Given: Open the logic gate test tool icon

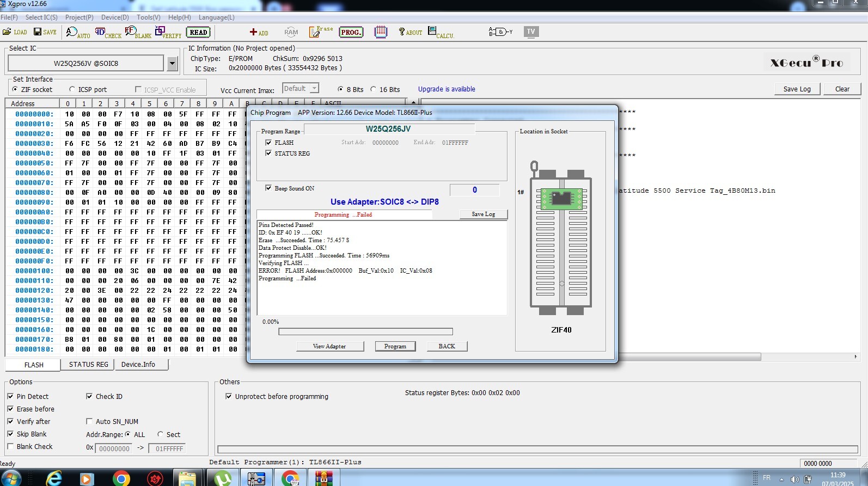Looking at the screenshot, I should coord(500,32).
